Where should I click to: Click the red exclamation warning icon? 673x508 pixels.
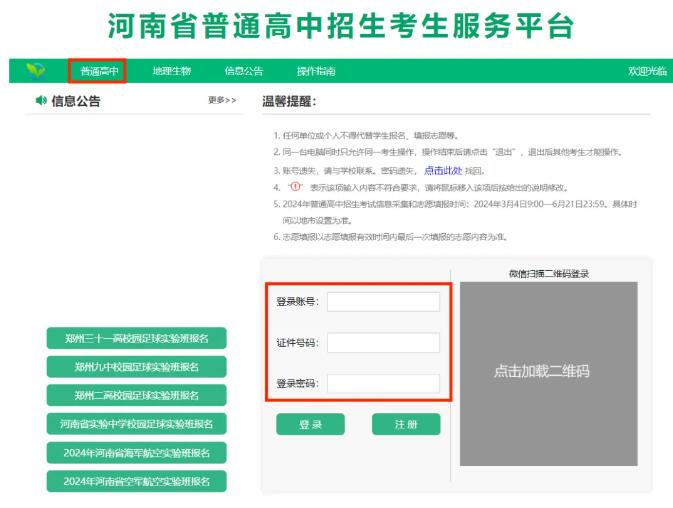[x=295, y=187]
